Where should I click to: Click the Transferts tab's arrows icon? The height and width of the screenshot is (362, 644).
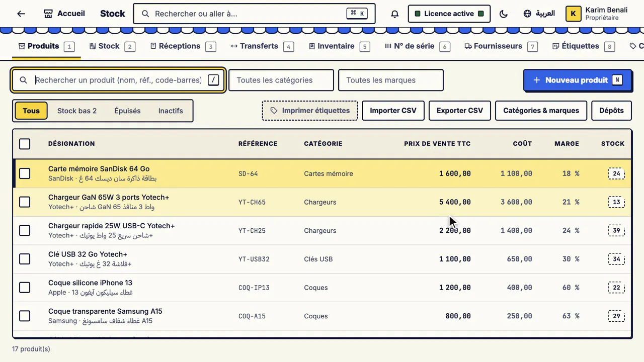234,46
